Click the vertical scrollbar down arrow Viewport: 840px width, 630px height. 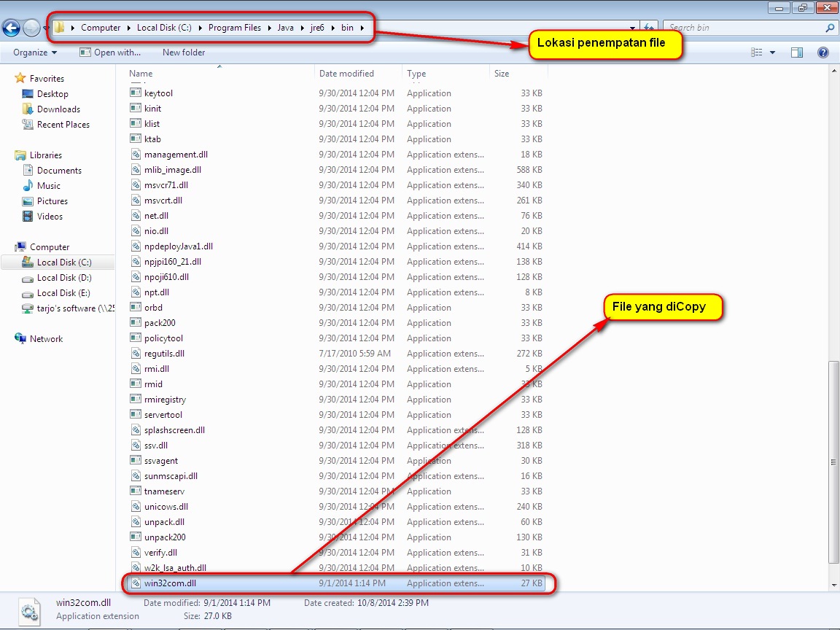point(834,584)
